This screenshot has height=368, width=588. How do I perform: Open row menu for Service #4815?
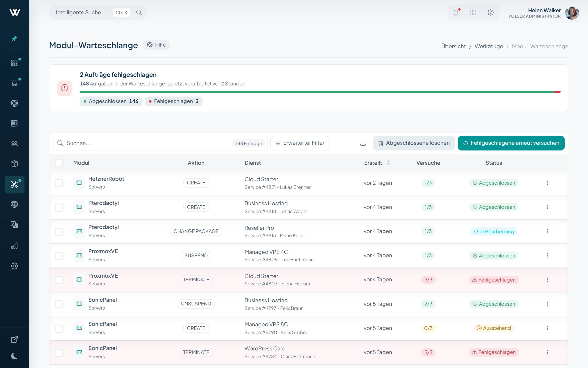pyautogui.click(x=547, y=231)
